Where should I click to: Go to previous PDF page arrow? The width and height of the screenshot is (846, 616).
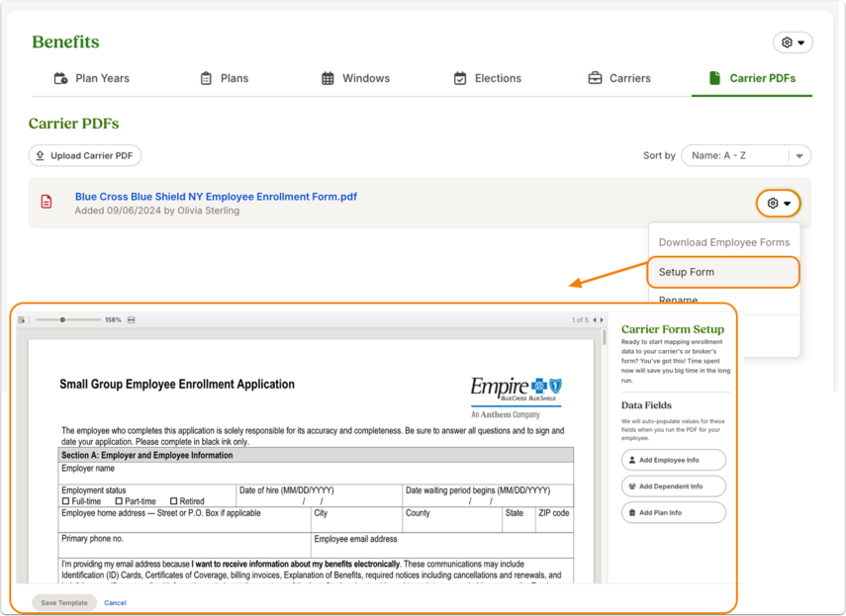tap(595, 319)
